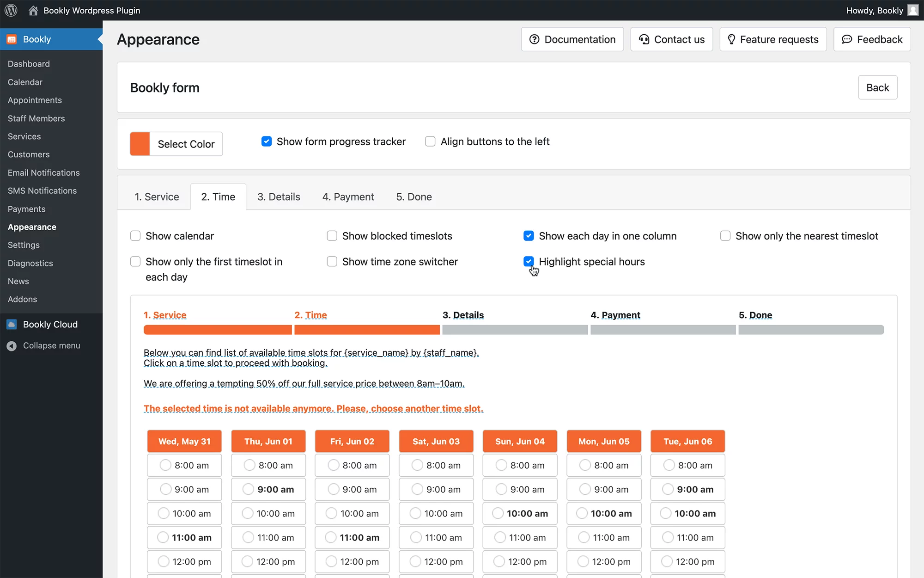Uncheck Highlight special hours
924x578 pixels.
[x=529, y=261]
